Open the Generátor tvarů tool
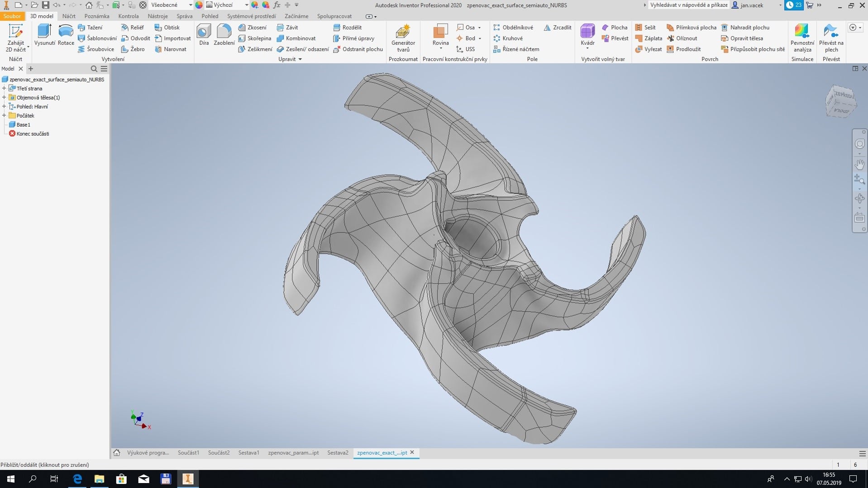 click(403, 38)
